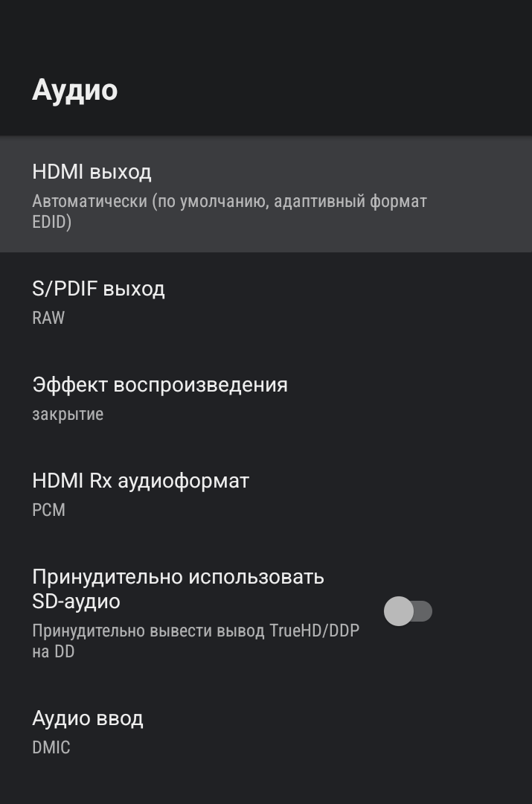Viewport: 532px width, 804px height.
Task: Click the Аудио ввод title text
Action: (88, 718)
